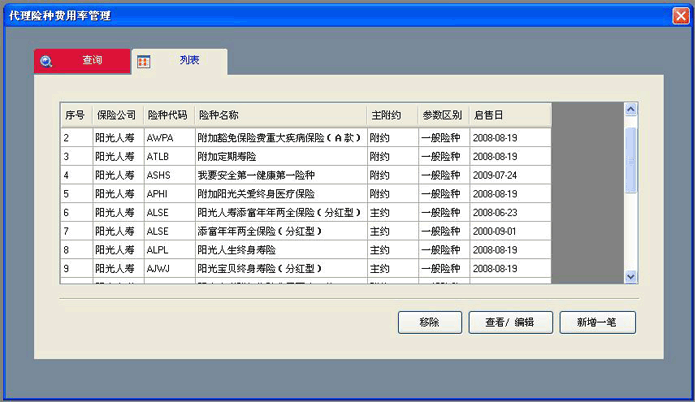The height and width of the screenshot is (403, 696).
Task: Select the 附加阳光关爱终身医疗保险 cell
Action: click(281, 194)
